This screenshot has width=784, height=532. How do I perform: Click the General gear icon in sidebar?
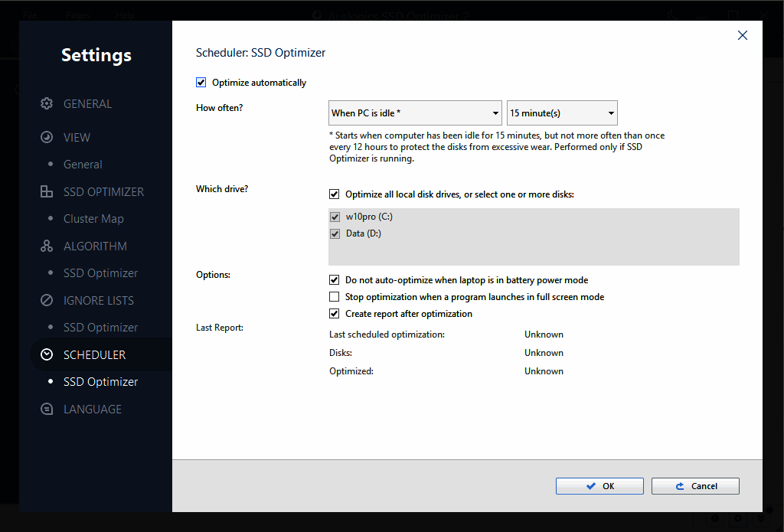tap(47, 104)
